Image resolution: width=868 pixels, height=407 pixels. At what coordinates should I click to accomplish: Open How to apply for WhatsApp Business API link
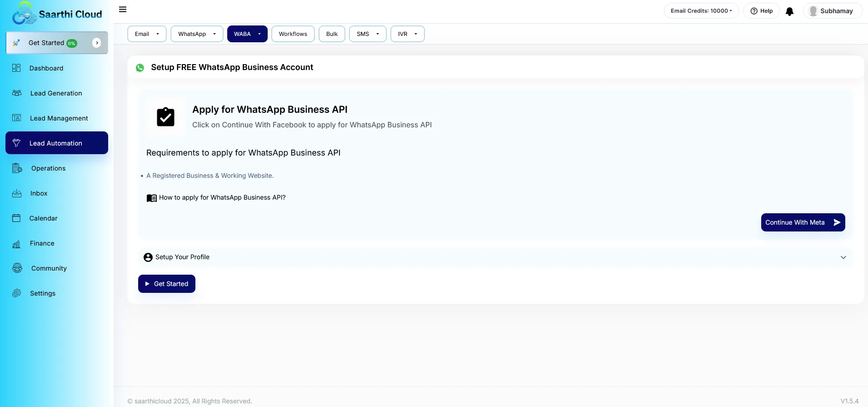pyautogui.click(x=222, y=197)
